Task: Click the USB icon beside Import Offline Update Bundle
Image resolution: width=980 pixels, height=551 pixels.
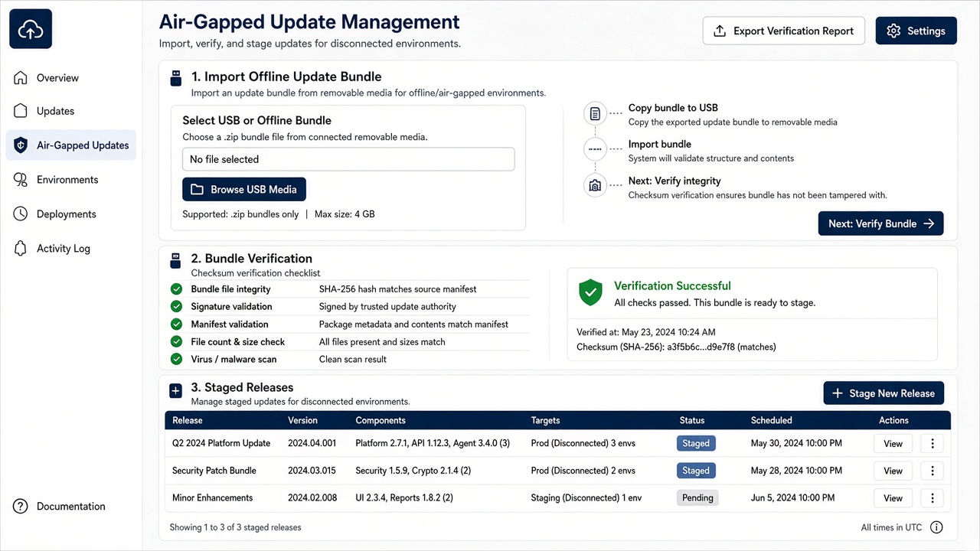Action: click(175, 77)
